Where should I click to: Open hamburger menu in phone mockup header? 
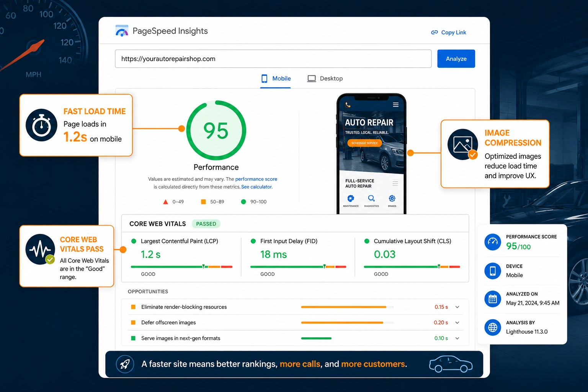(396, 105)
